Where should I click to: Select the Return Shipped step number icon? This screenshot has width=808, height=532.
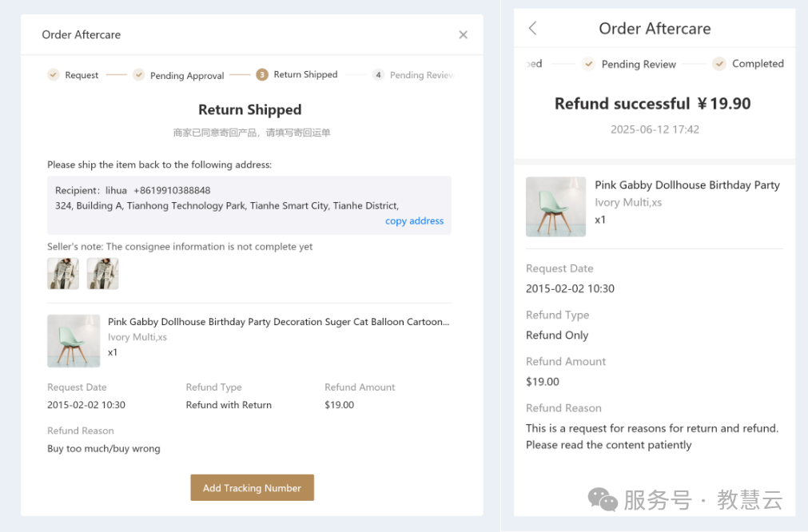pyautogui.click(x=262, y=75)
